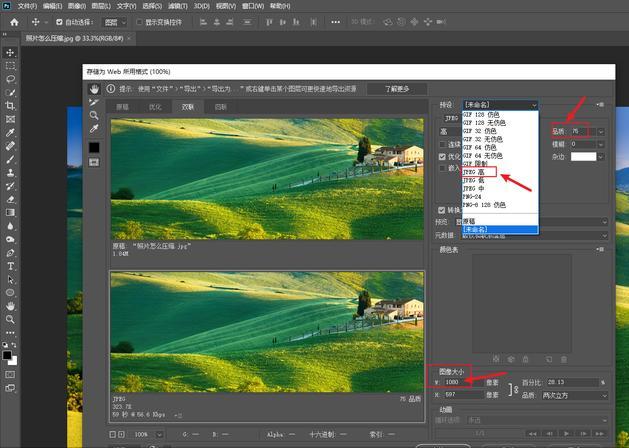Select the Move tool in Photoshop toolbar

(9, 51)
